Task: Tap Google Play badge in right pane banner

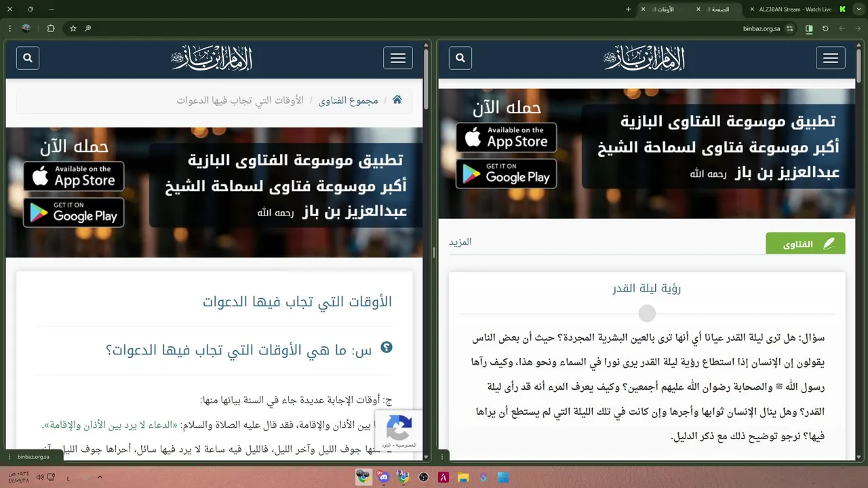Action: point(507,174)
